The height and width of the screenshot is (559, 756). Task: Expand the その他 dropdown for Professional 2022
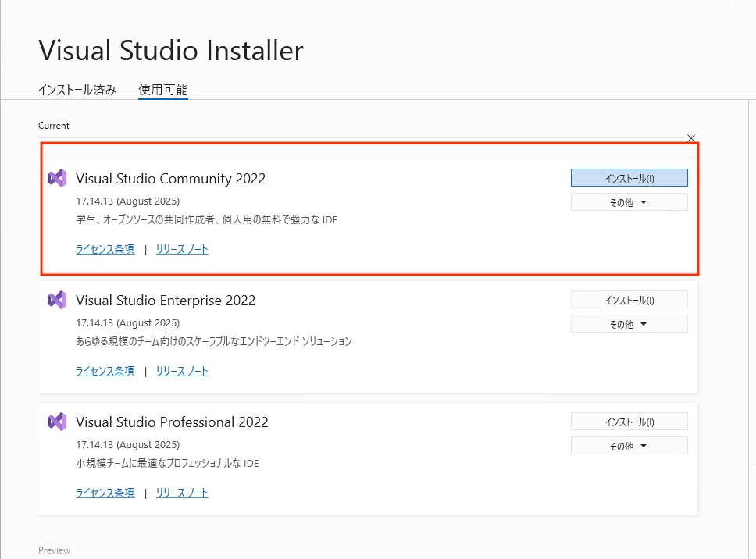point(629,447)
